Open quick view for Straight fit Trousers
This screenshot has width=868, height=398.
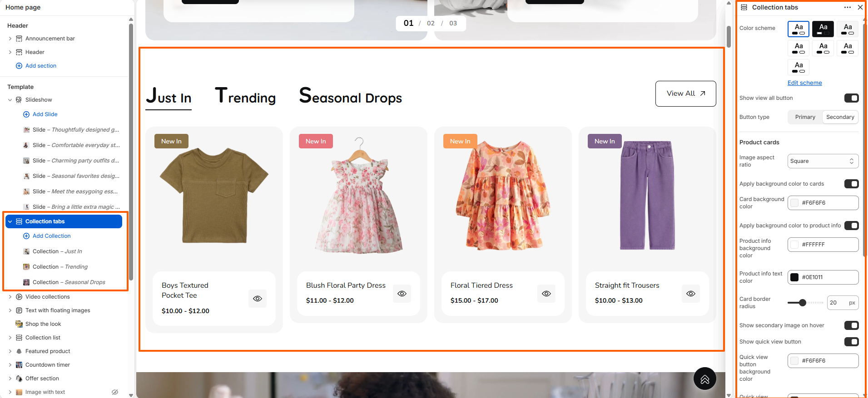[691, 294]
